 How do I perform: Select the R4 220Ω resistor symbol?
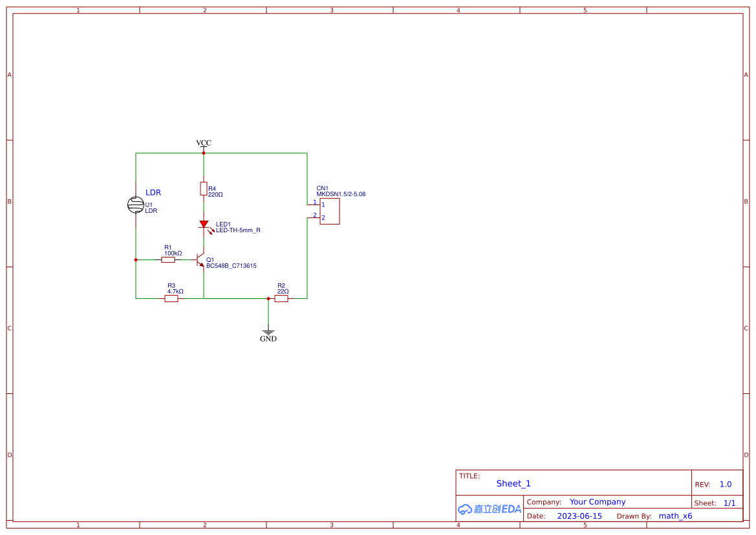pyautogui.click(x=204, y=188)
